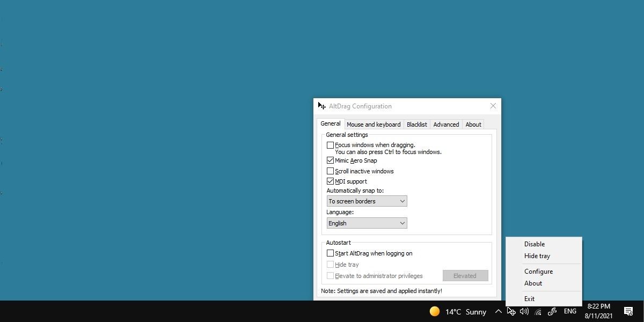644x322 pixels.
Task: Click the 14°C Sunny weather text
Action: click(466, 312)
